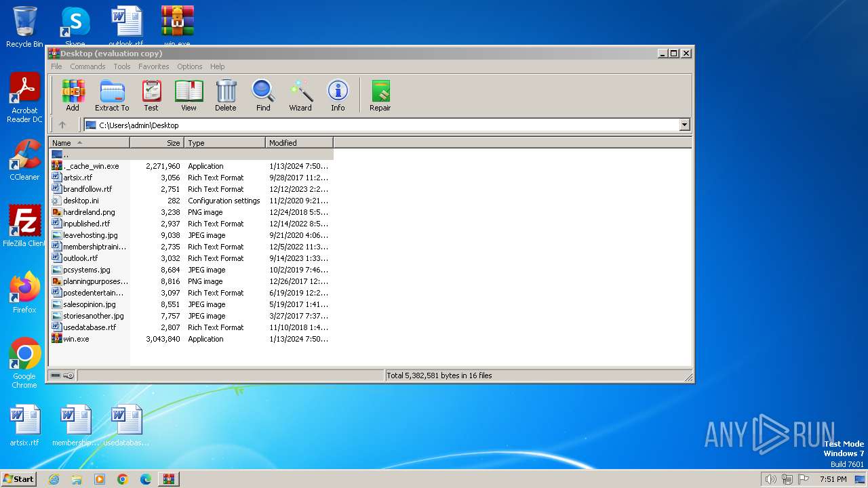The width and height of the screenshot is (868, 488).
Task: Select usedatabase.rtf in the file list
Action: click(191, 327)
